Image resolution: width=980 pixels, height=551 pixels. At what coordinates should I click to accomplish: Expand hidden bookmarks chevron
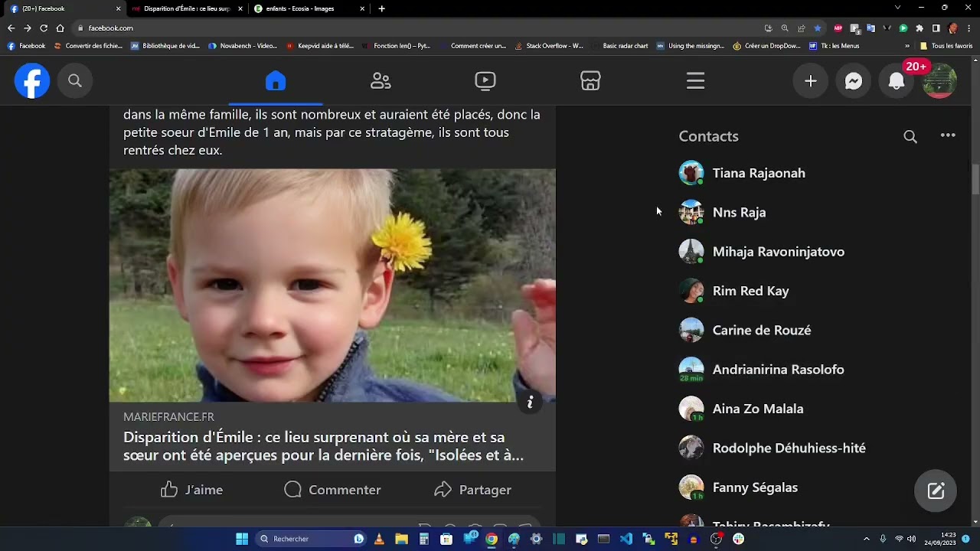[907, 46]
